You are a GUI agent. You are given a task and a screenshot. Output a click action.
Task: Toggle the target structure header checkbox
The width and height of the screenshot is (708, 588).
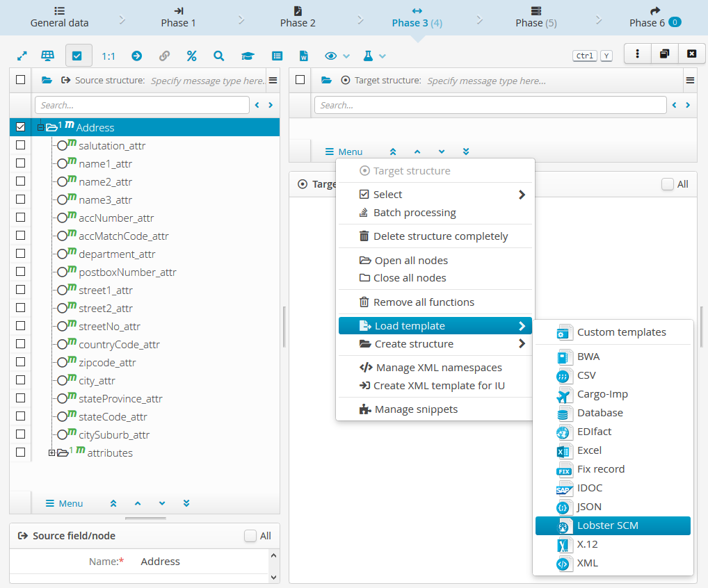click(300, 80)
